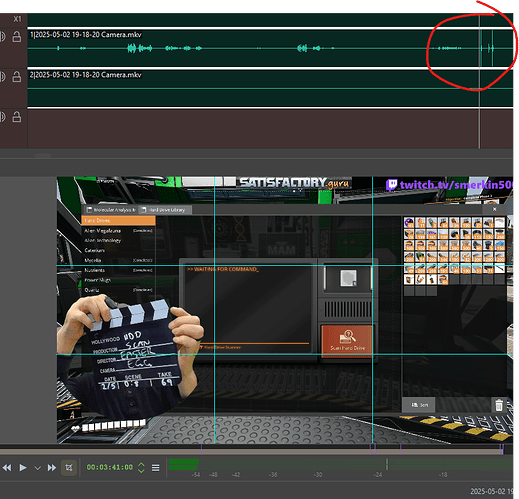
Task: Open the monitor hamburger options menu
Action: (x=155, y=468)
